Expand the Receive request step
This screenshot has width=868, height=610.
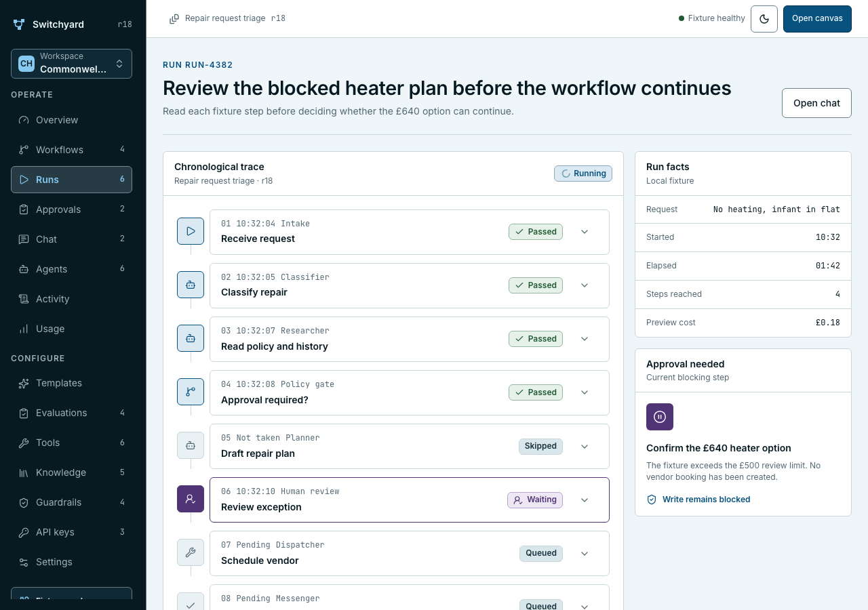pos(585,232)
